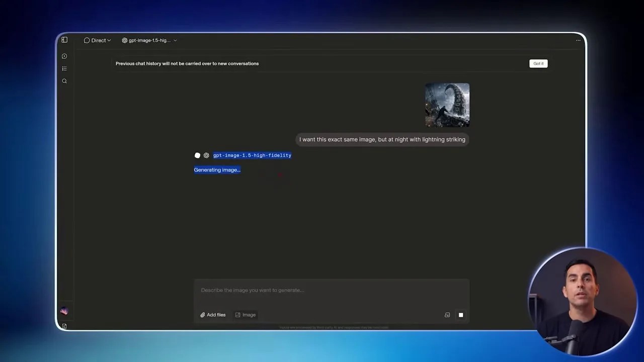This screenshot has height=362, width=644.
Task: Click the Add files button
Action: (x=213, y=315)
